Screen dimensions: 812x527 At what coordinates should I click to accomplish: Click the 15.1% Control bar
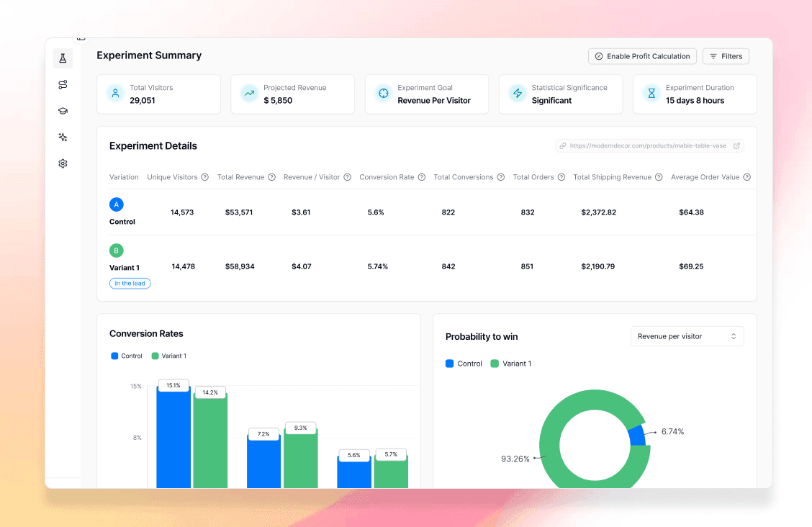click(173, 438)
